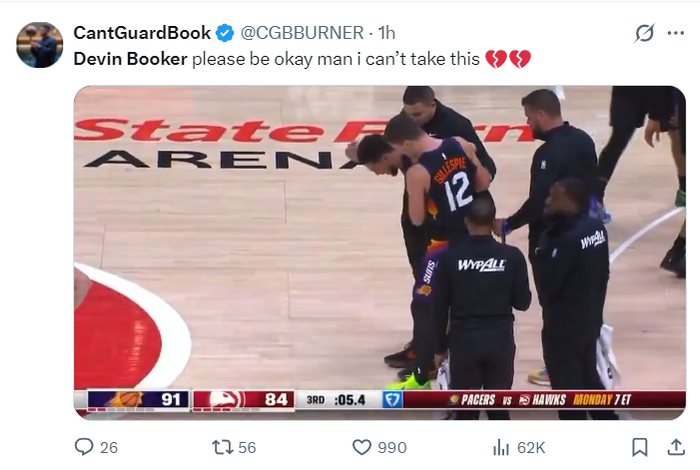Click the 56 reposts count
This screenshot has width=700, height=470.
pos(247,447)
